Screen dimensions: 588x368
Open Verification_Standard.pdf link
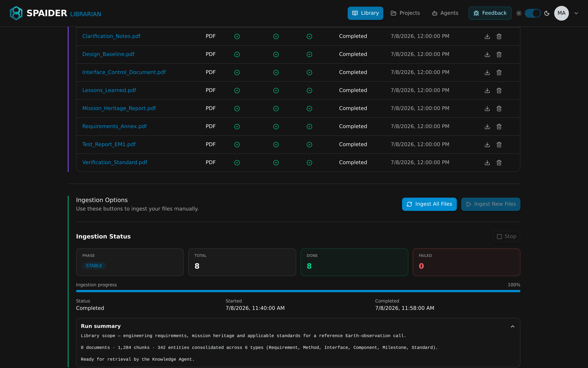click(115, 162)
